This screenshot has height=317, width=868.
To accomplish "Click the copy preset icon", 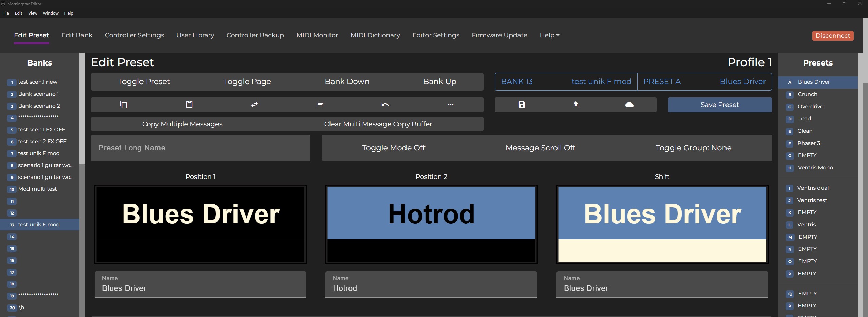I will coord(124,105).
